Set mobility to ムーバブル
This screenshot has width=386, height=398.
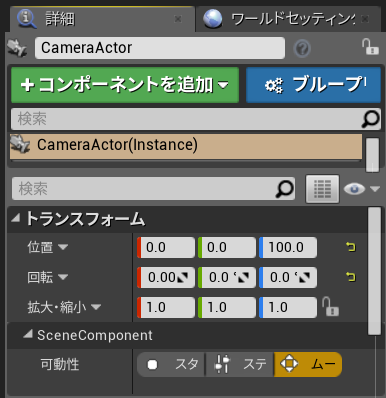coord(308,364)
